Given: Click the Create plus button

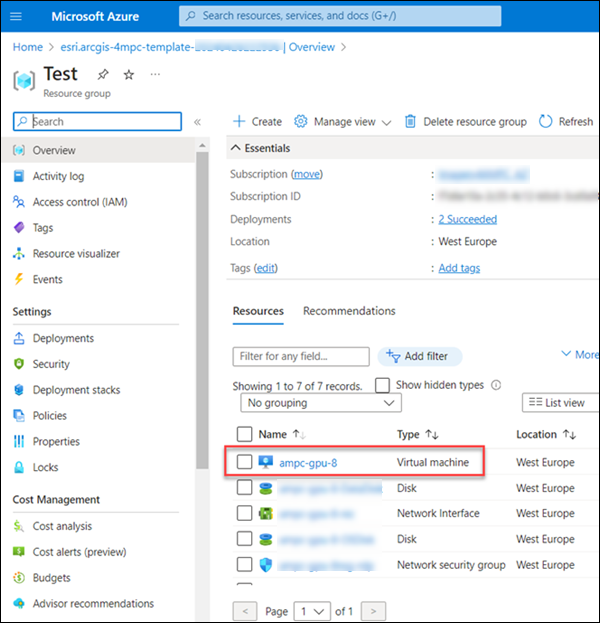Looking at the screenshot, I should click(x=257, y=121).
